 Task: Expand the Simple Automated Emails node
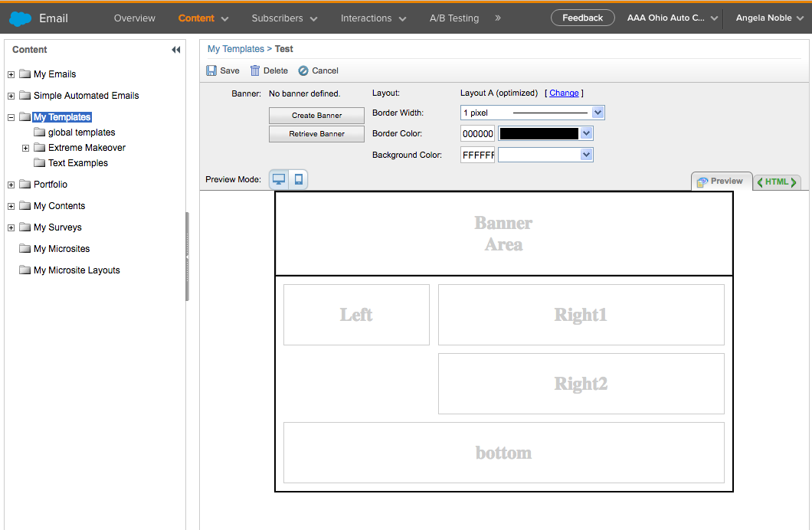pos(11,96)
